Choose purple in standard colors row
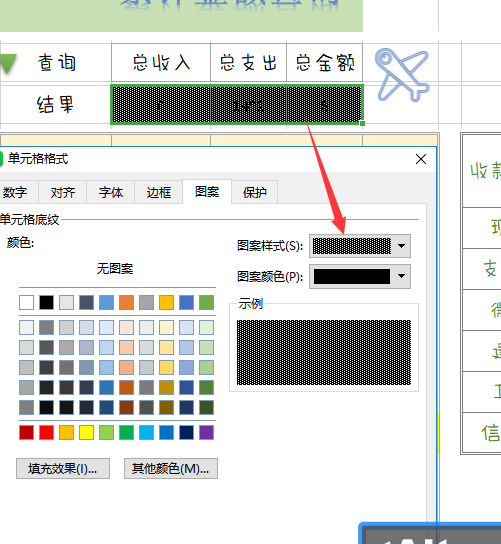The width and height of the screenshot is (501, 544). [206, 433]
